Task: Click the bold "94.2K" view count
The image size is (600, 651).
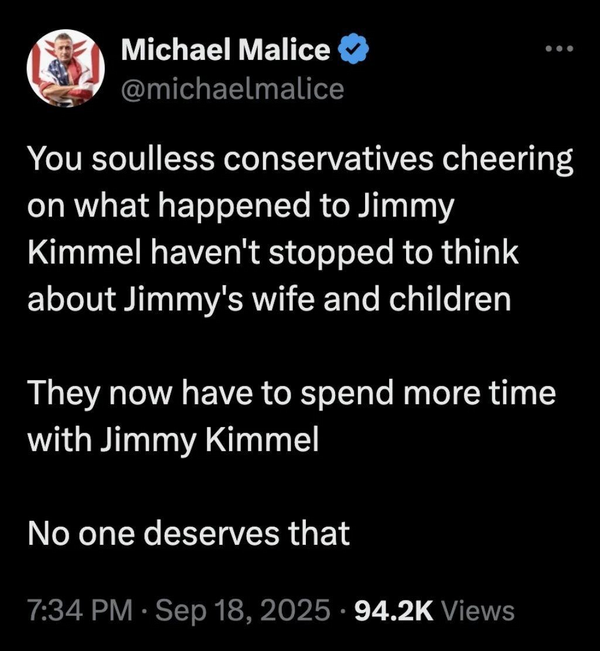Action: pos(384,610)
